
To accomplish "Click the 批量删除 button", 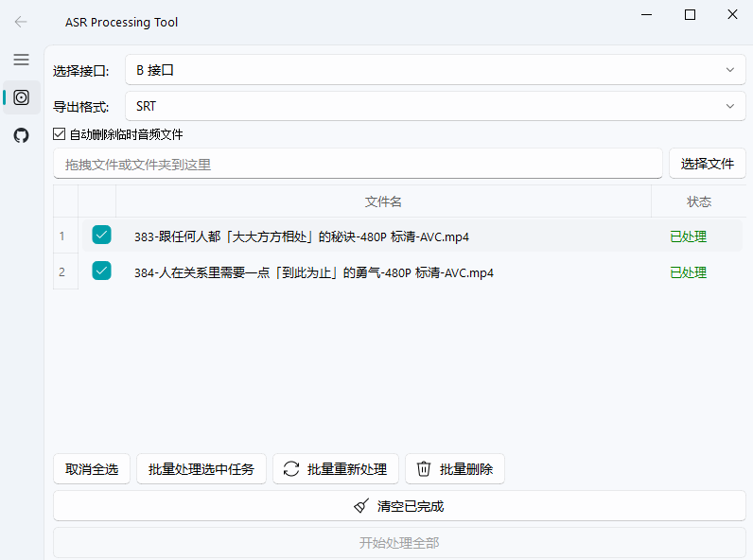I will point(455,469).
